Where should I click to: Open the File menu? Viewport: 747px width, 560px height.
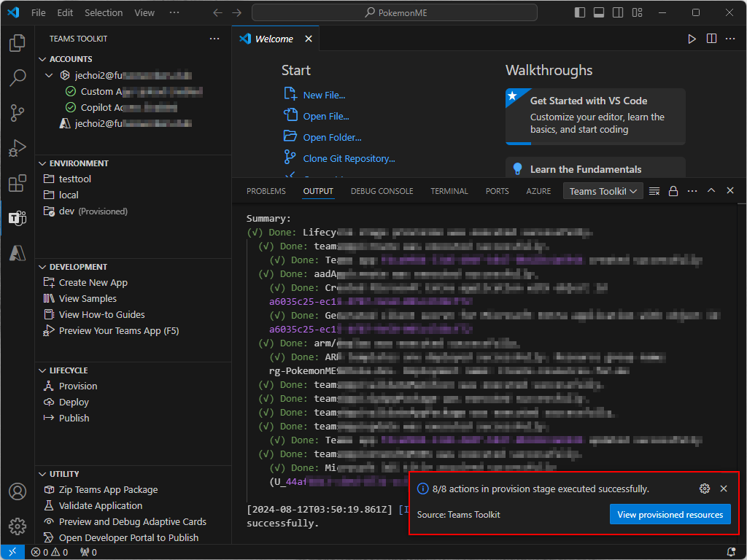(x=39, y=13)
